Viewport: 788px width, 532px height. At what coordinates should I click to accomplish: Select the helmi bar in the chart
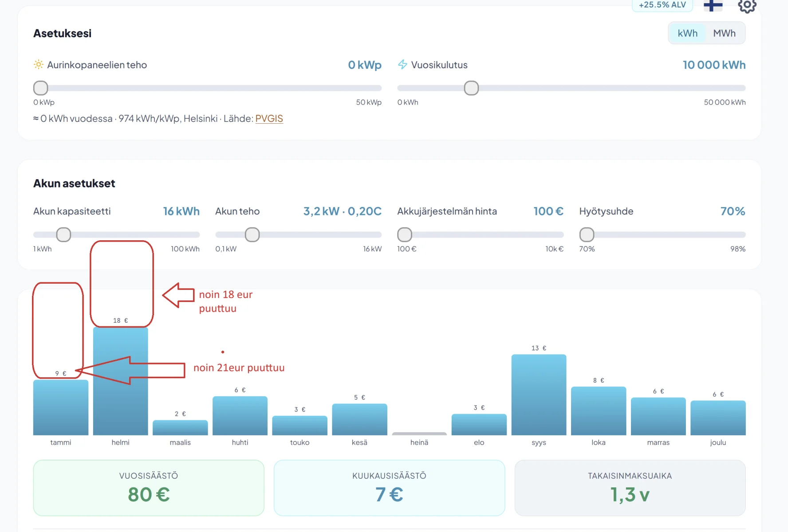121,381
